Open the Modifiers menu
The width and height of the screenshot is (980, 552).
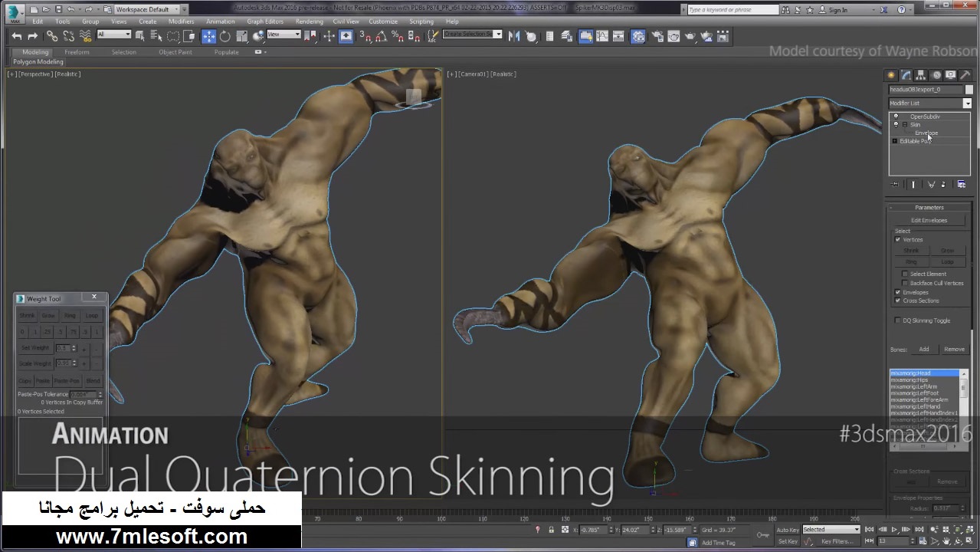pos(181,21)
